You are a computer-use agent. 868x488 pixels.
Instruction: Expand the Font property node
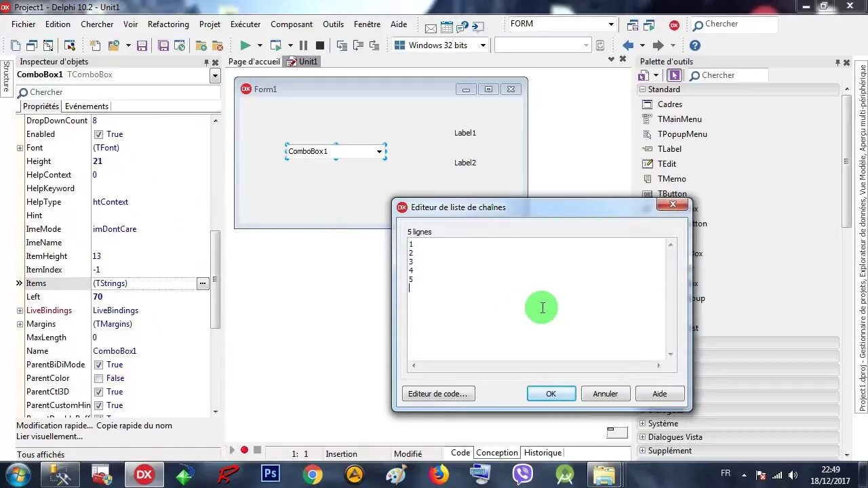tap(20, 148)
